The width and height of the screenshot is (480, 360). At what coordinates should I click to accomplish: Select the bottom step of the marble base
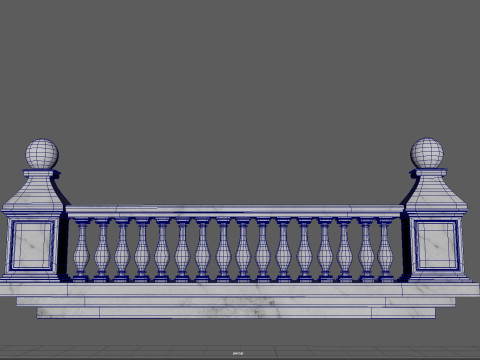[236, 313]
